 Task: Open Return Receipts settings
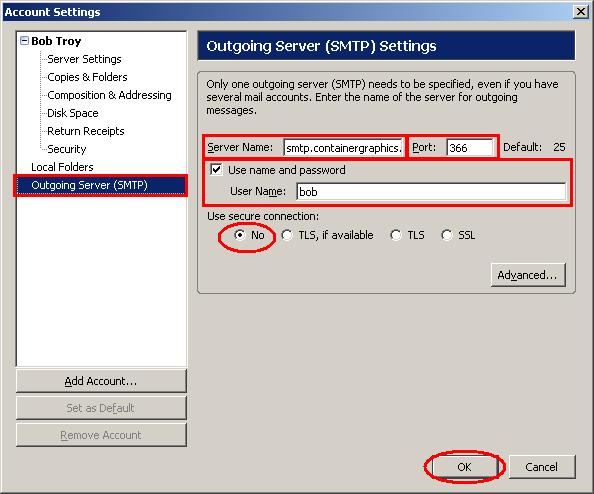coord(86,131)
